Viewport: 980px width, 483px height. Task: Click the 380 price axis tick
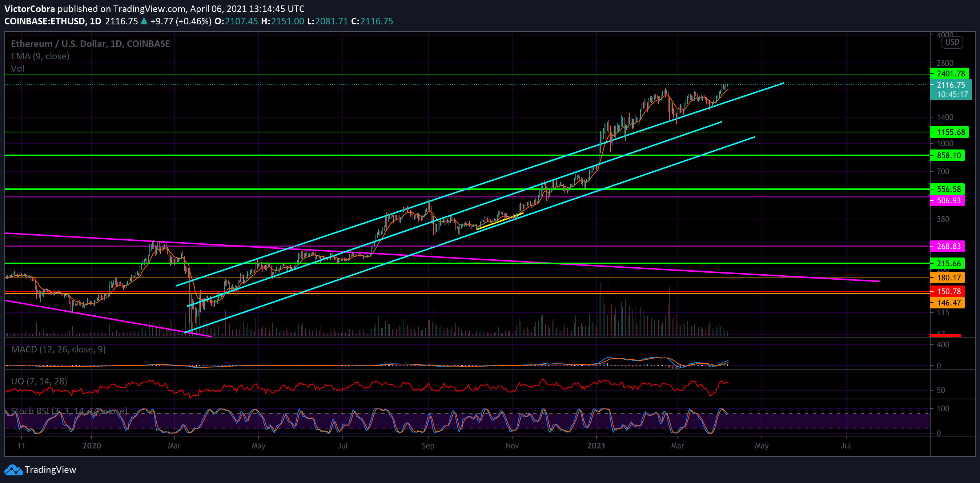(x=943, y=219)
